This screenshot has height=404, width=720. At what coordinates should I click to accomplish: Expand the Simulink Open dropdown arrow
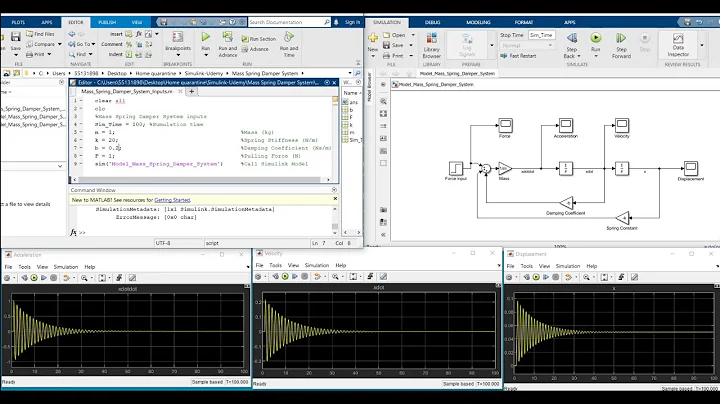click(413, 35)
